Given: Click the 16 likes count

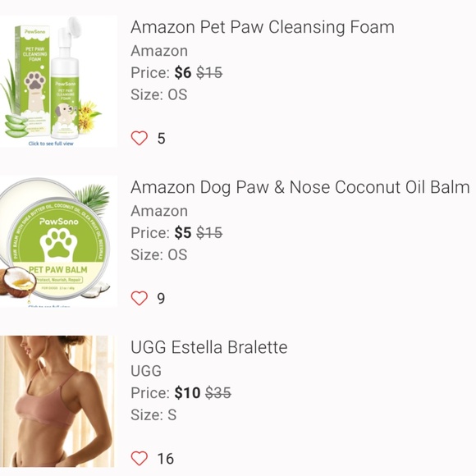Looking at the screenshot, I should (x=166, y=459).
